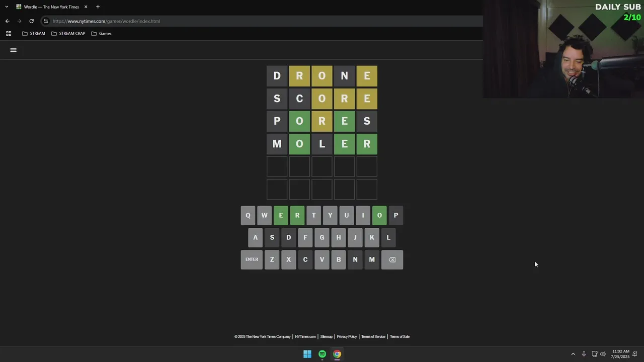644x362 pixels.
Task: Open the STREAM CRAP bookmarks folder
Action: pos(68,33)
